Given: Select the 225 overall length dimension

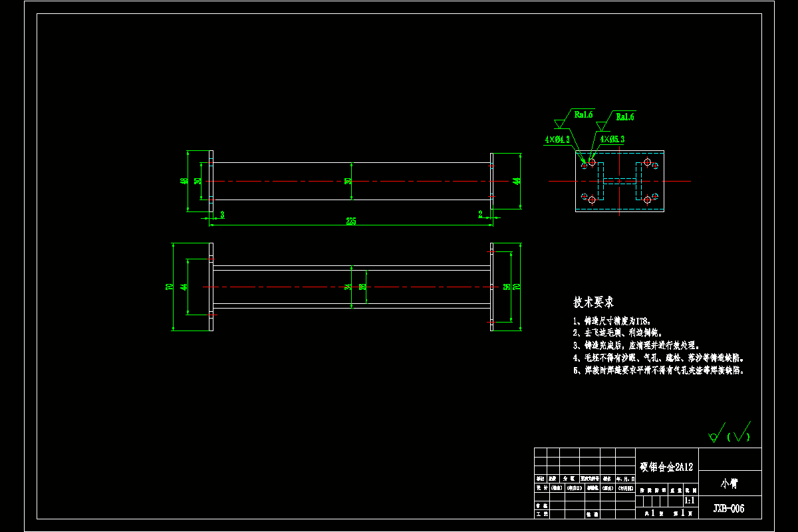Looking at the screenshot, I should click(x=351, y=221).
